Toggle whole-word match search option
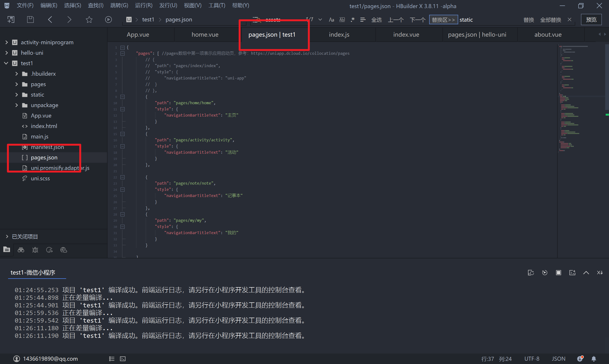Image resolution: width=609 pixels, height=364 pixels. pyautogui.click(x=342, y=20)
